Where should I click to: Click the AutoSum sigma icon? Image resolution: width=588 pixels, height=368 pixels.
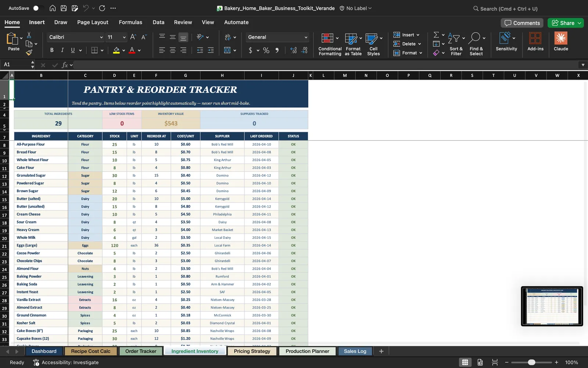436,35
